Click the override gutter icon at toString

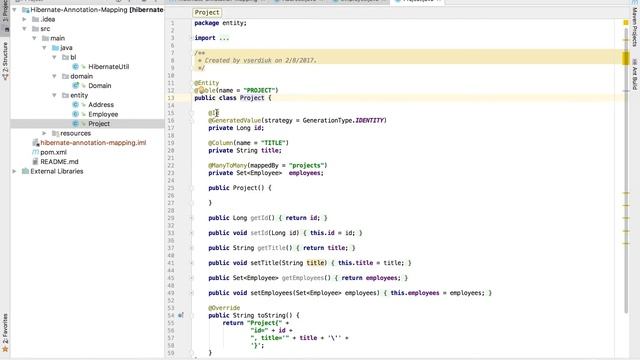pyautogui.click(x=180, y=315)
